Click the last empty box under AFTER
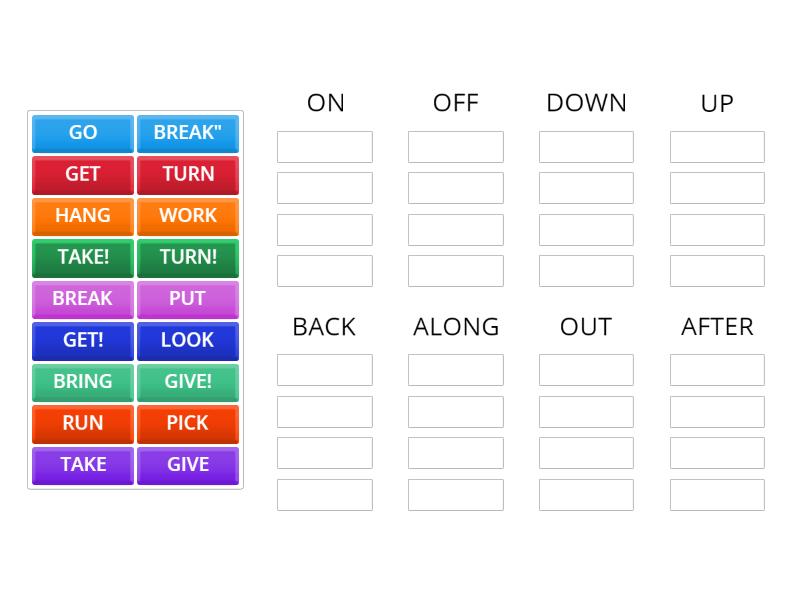This screenshot has width=800, height=600. pos(716,494)
